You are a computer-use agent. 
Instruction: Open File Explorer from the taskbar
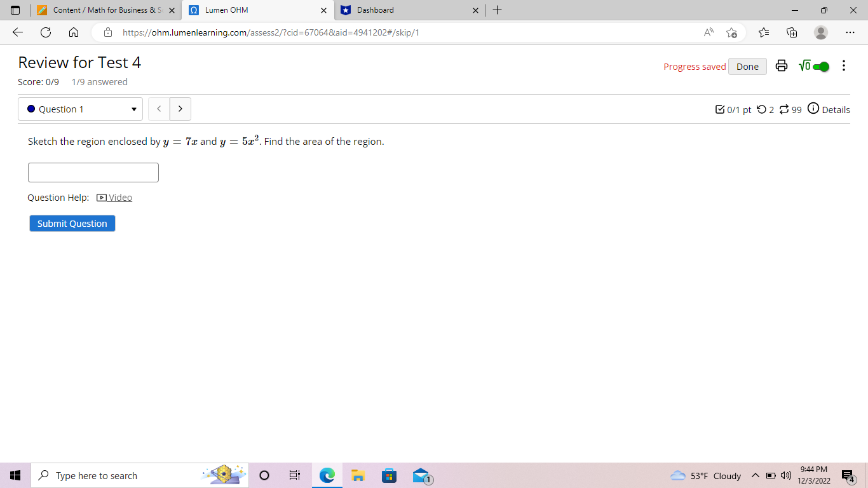click(358, 475)
